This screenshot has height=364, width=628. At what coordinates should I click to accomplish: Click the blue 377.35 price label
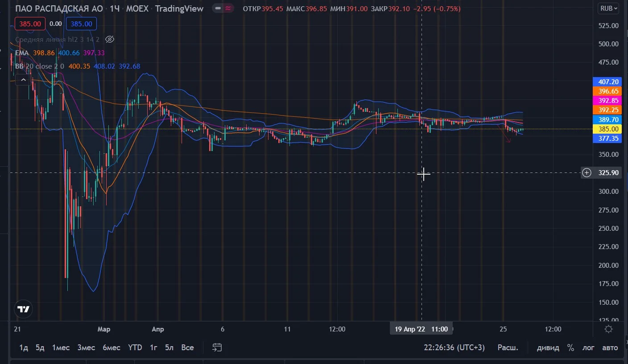coord(607,139)
